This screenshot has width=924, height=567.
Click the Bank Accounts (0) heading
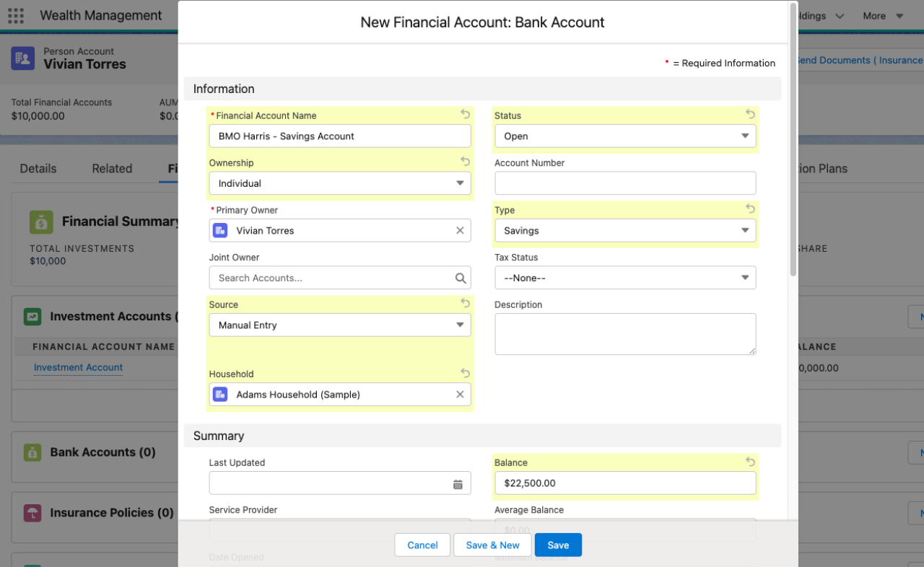(103, 452)
